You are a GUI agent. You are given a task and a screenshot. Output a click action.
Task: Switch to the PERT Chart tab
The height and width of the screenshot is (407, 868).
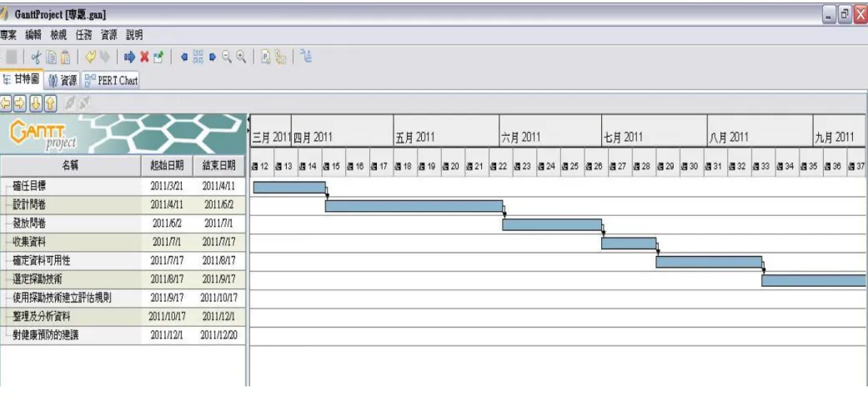pyautogui.click(x=111, y=80)
